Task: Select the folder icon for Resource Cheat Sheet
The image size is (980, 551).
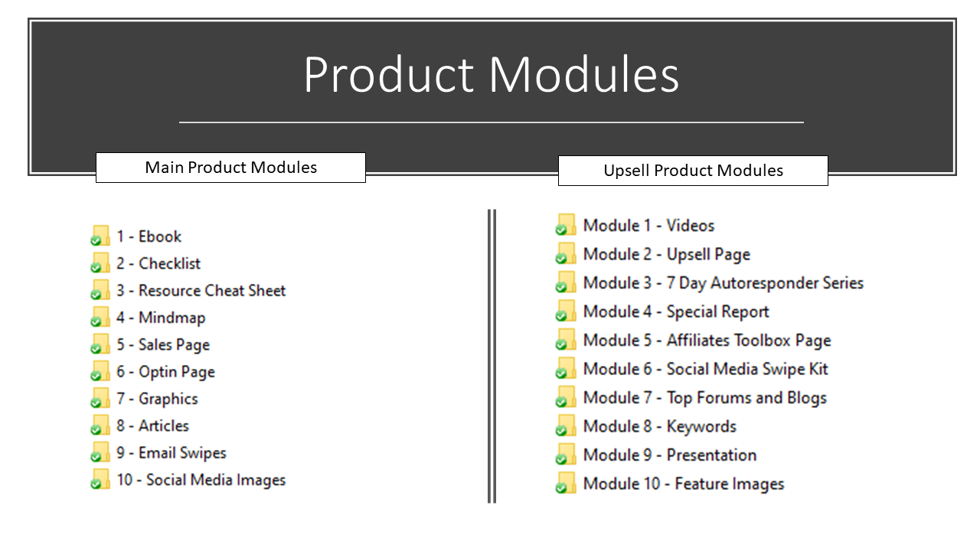Action: pyautogui.click(x=100, y=290)
